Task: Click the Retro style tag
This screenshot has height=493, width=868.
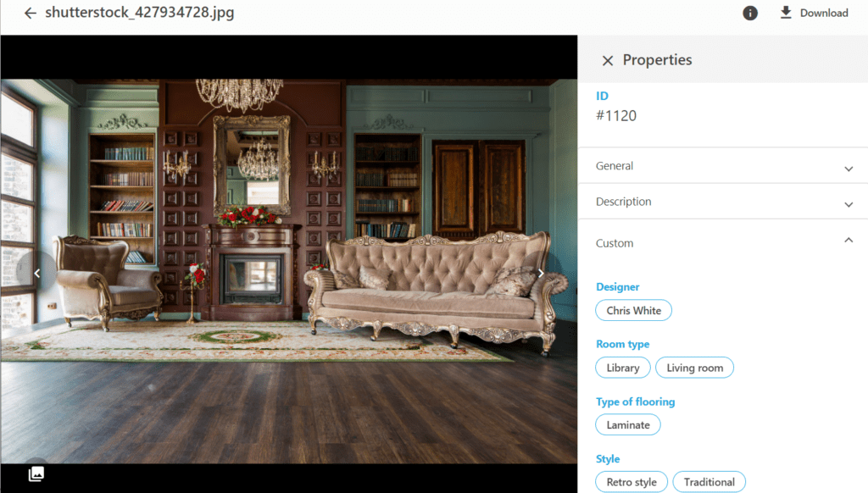Action: (x=632, y=482)
